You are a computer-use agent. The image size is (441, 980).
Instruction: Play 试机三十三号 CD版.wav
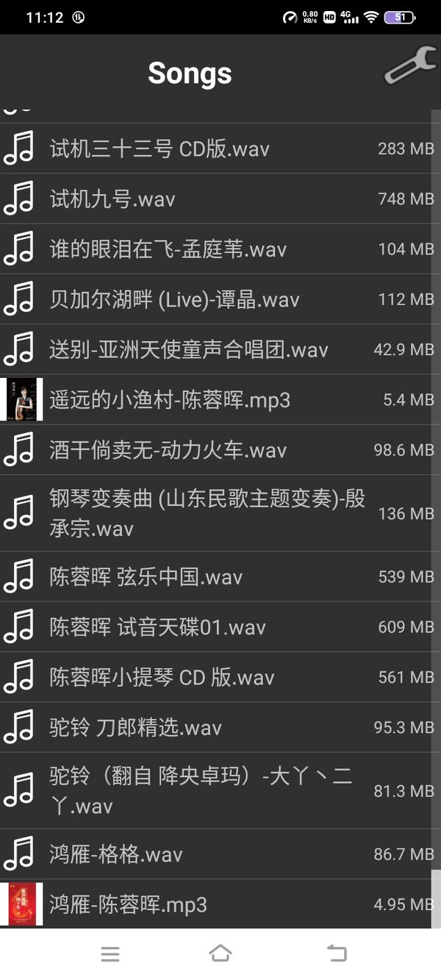[x=220, y=149]
